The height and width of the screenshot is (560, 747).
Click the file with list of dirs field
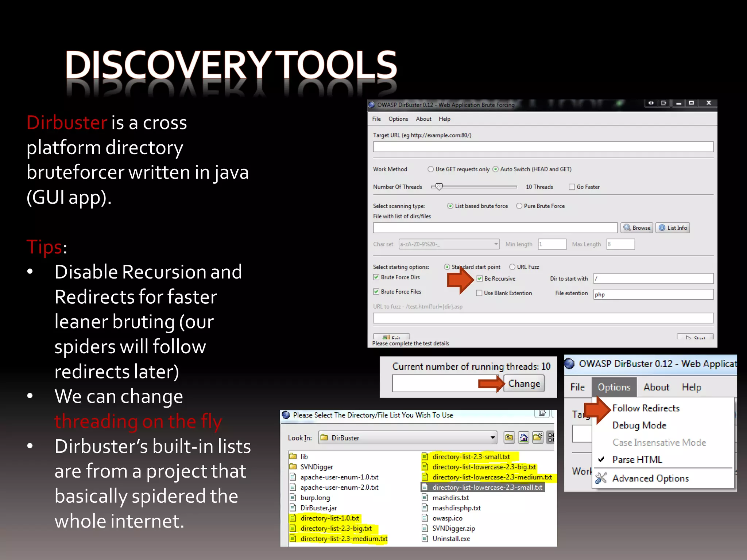point(495,228)
